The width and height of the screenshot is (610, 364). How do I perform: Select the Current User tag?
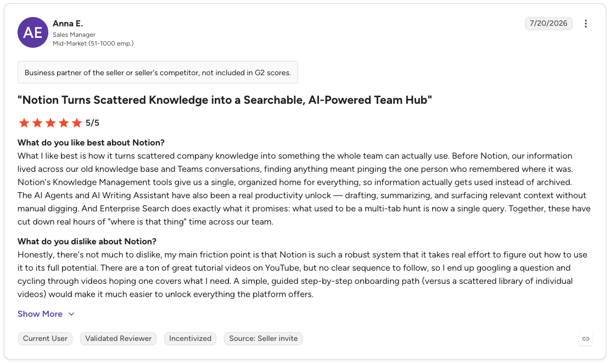click(45, 339)
